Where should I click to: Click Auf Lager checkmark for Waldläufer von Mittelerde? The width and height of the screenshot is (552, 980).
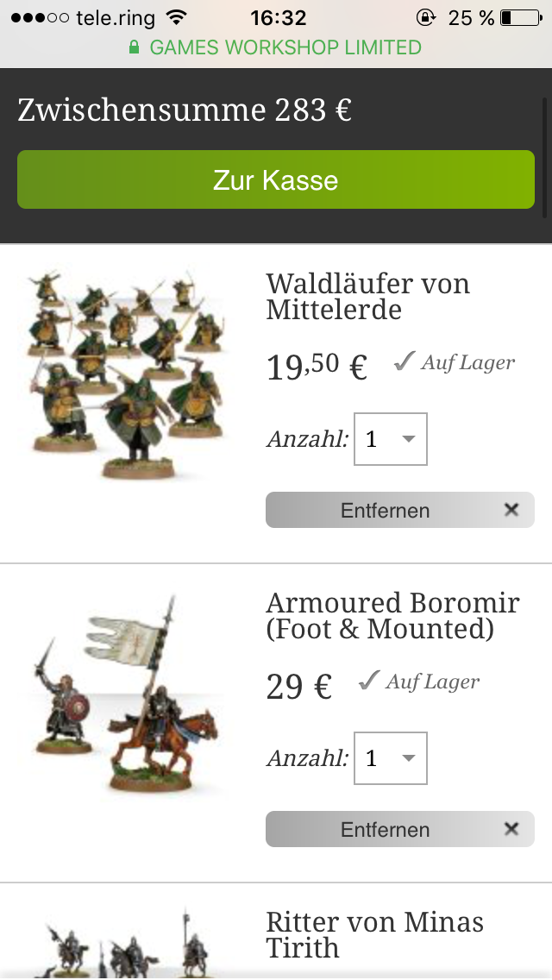405,361
